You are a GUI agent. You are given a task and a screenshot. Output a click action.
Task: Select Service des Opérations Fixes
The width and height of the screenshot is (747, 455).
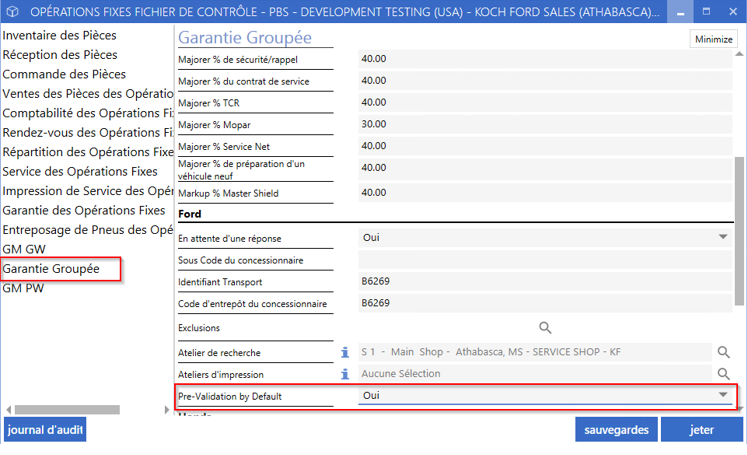80,172
